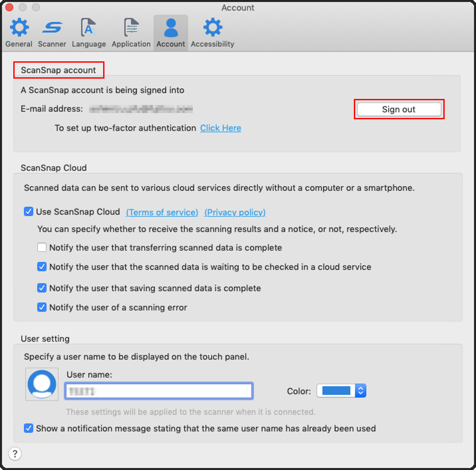This screenshot has width=476, height=470.
Task: Close the Account window with red button
Action: pyautogui.click(x=9, y=7)
